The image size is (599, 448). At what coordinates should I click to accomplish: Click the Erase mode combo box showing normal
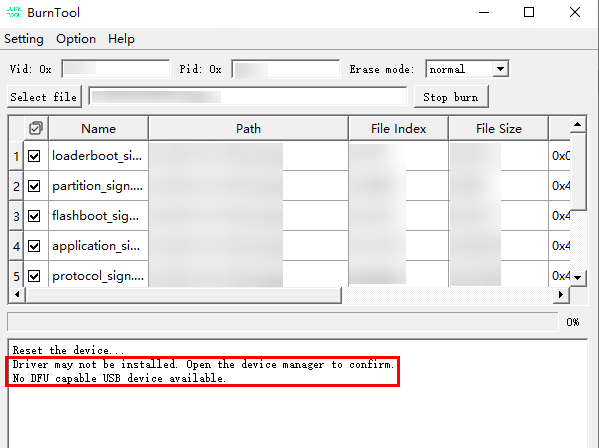tap(467, 69)
